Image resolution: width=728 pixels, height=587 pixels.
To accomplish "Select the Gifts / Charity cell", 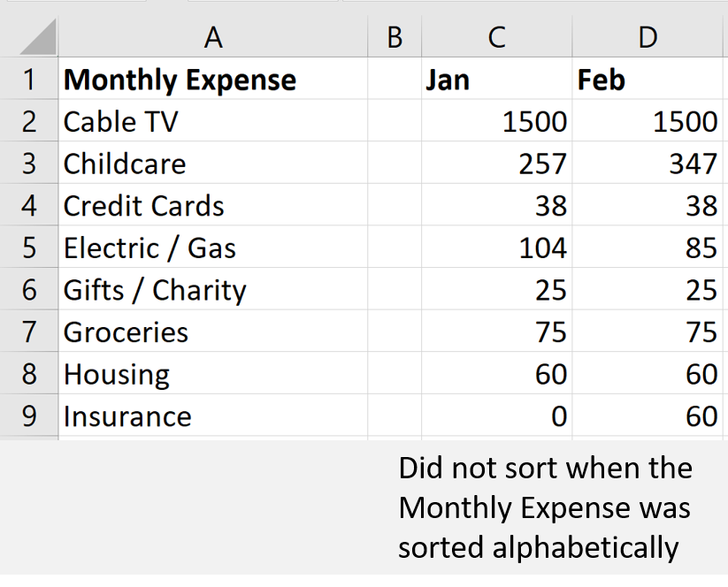I will click(213, 290).
